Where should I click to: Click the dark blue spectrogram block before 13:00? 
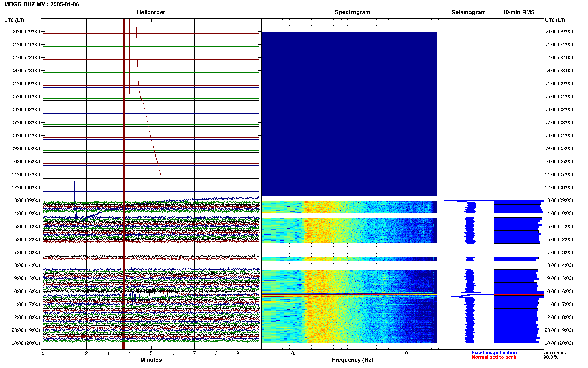click(x=349, y=113)
